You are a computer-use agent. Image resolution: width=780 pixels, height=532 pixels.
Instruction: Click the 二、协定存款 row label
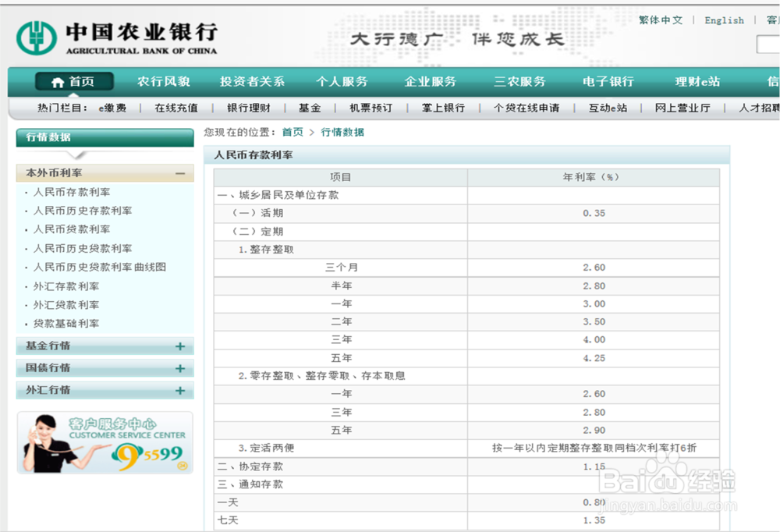[250, 466]
